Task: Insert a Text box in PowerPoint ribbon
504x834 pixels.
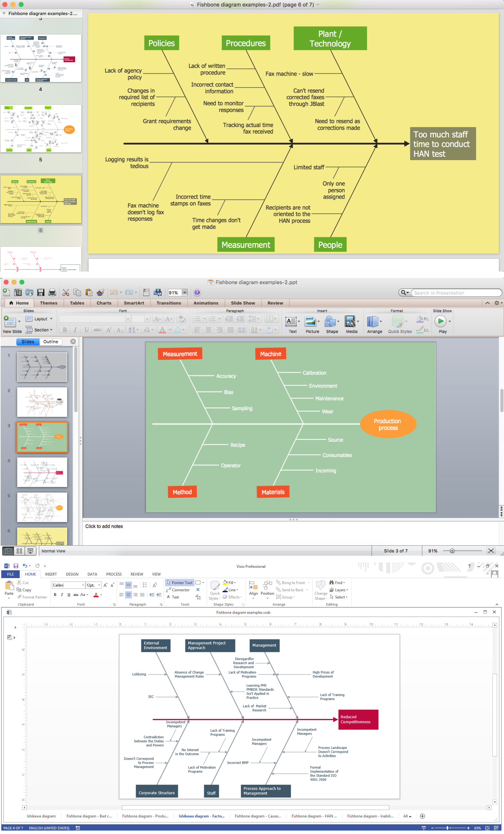Action: coord(291,322)
